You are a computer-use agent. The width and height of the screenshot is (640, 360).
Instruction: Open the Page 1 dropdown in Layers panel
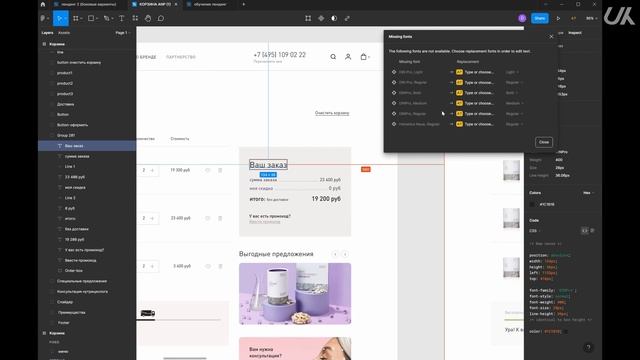pyautogui.click(x=122, y=33)
